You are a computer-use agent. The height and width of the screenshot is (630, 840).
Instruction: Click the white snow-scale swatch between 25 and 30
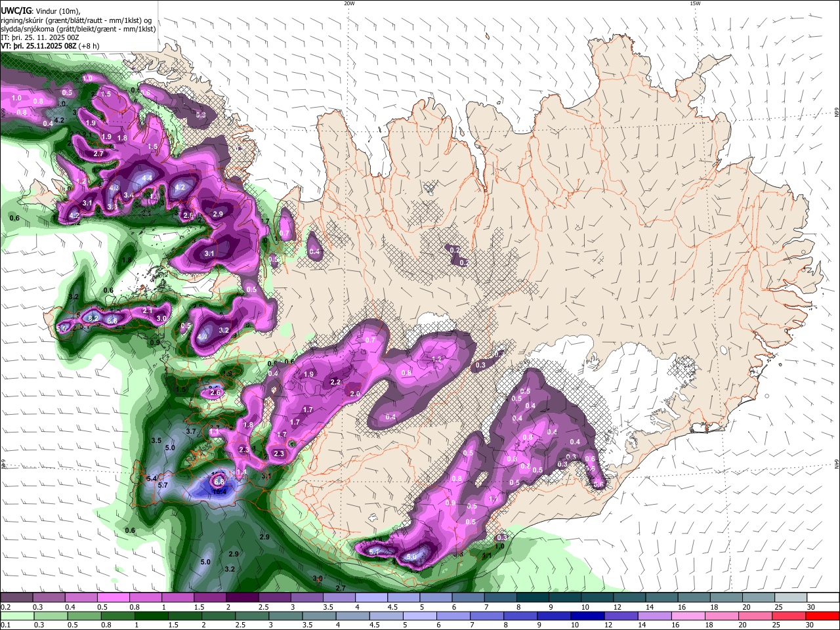791,597
